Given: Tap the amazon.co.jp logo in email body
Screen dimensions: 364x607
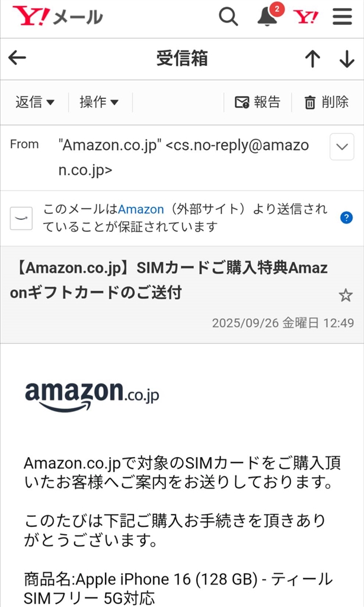Looking at the screenshot, I should click(x=92, y=395).
